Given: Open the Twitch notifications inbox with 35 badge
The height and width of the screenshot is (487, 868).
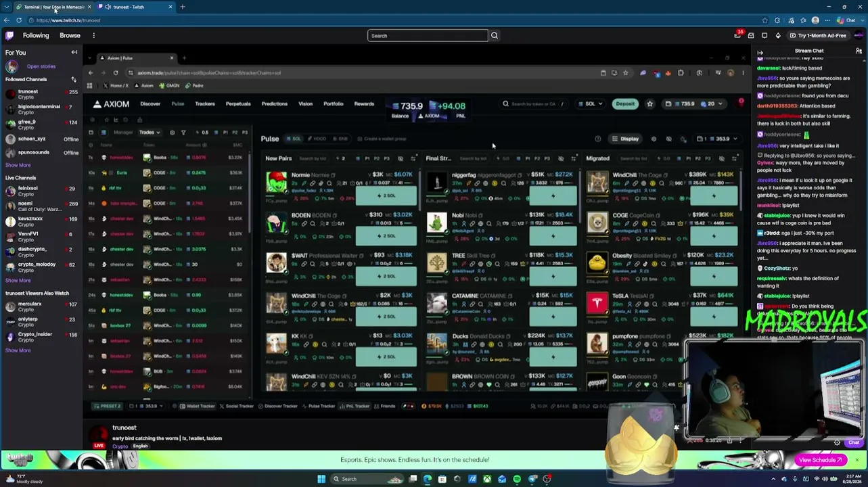Looking at the screenshot, I should (737, 35).
